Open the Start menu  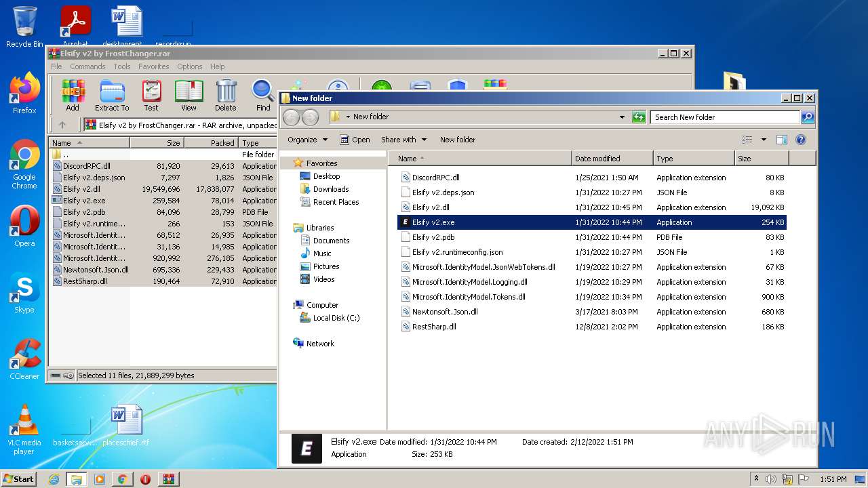(18, 479)
